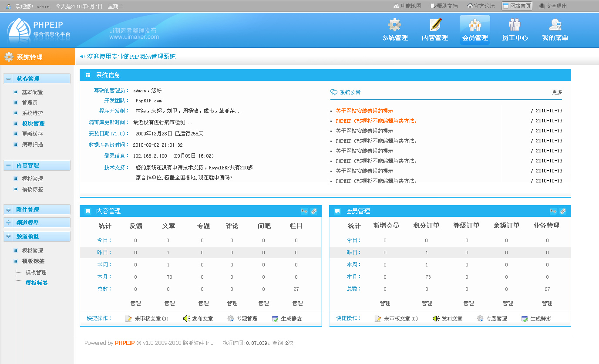
Task: Click 发布文章 speaker icon in 会员管理 panel
Action: pyautogui.click(x=436, y=319)
